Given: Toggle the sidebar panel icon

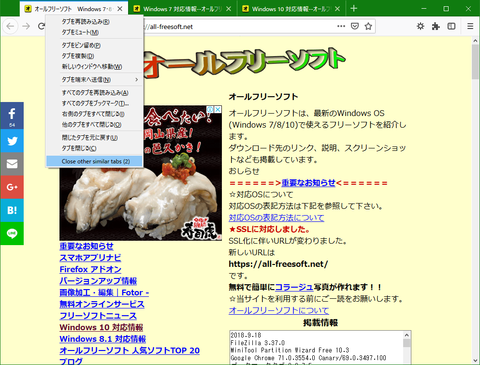Looking at the screenshot, I should click(451, 26).
